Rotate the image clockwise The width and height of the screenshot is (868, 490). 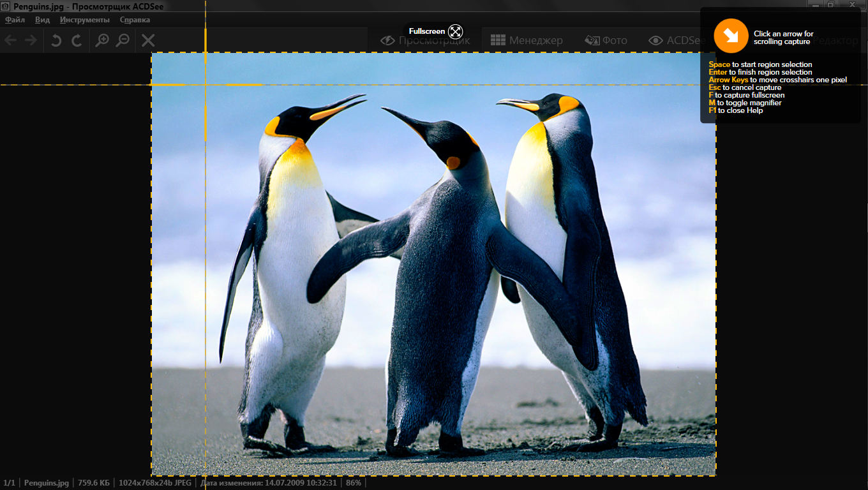(77, 41)
